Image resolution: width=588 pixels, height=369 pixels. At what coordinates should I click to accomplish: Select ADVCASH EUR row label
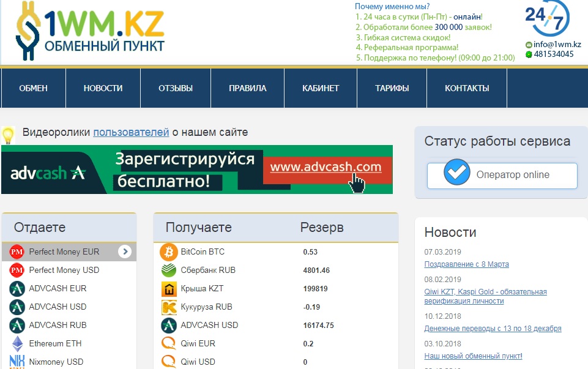[58, 288]
